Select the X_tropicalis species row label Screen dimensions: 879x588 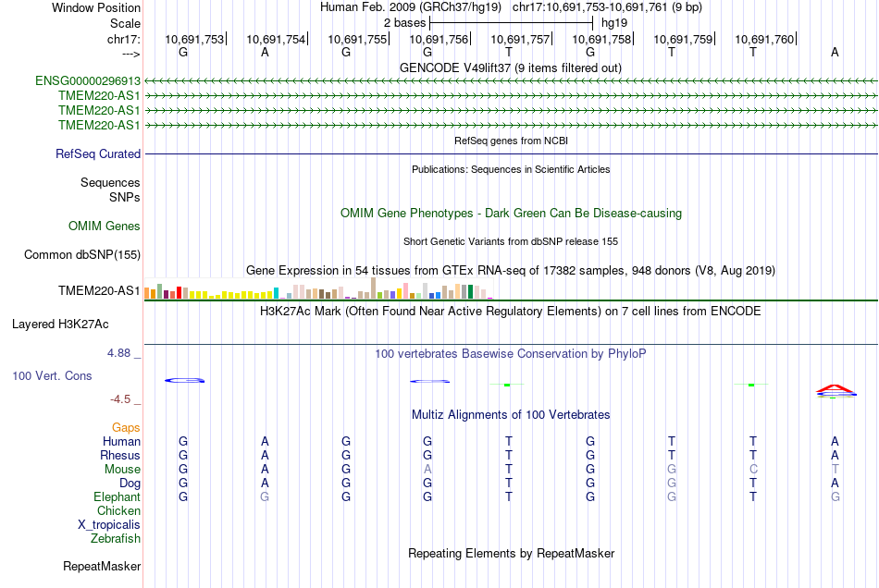tap(109, 525)
